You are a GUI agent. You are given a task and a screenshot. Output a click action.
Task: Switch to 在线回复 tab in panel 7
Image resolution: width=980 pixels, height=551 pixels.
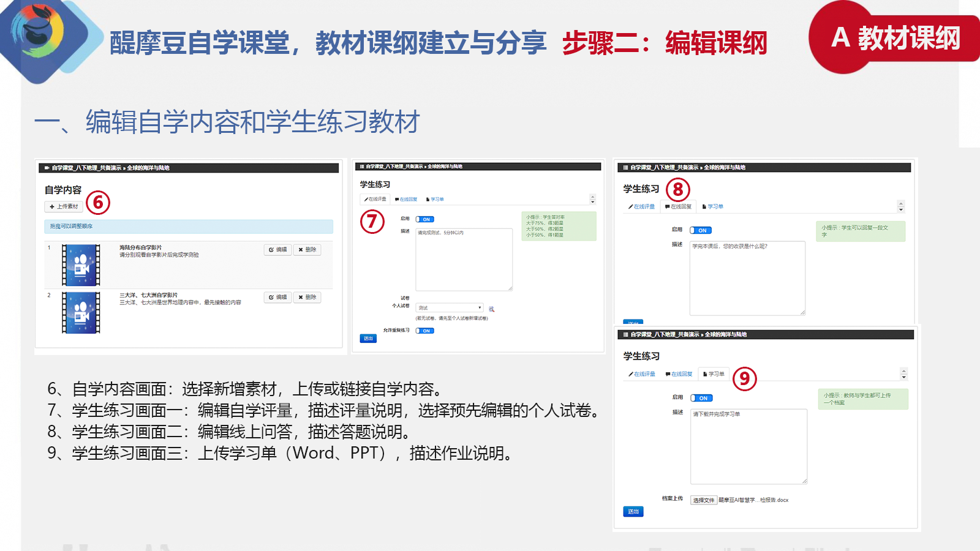[x=406, y=200]
